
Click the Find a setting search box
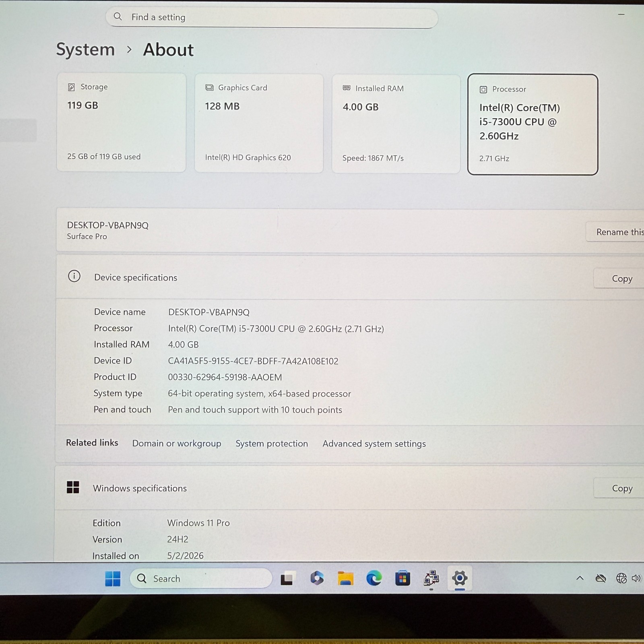click(x=272, y=18)
